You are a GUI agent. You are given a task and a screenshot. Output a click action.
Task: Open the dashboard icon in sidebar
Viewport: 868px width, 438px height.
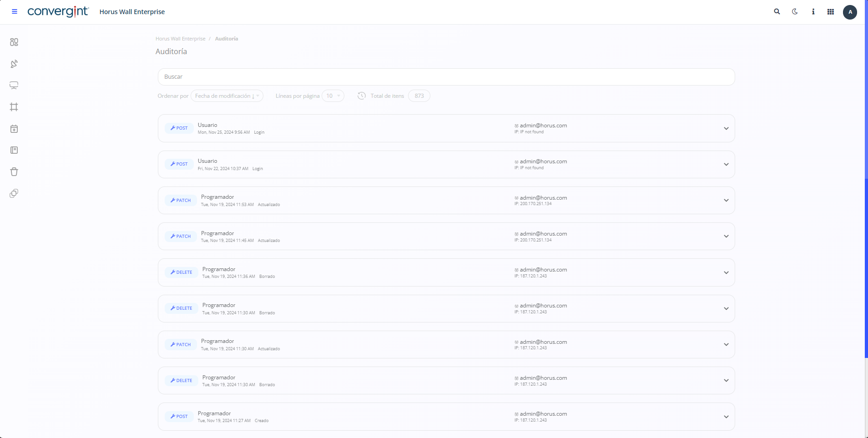pyautogui.click(x=14, y=42)
